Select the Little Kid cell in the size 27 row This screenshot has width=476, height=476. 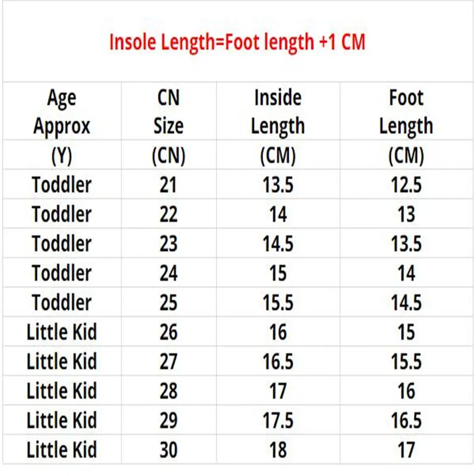tap(62, 361)
